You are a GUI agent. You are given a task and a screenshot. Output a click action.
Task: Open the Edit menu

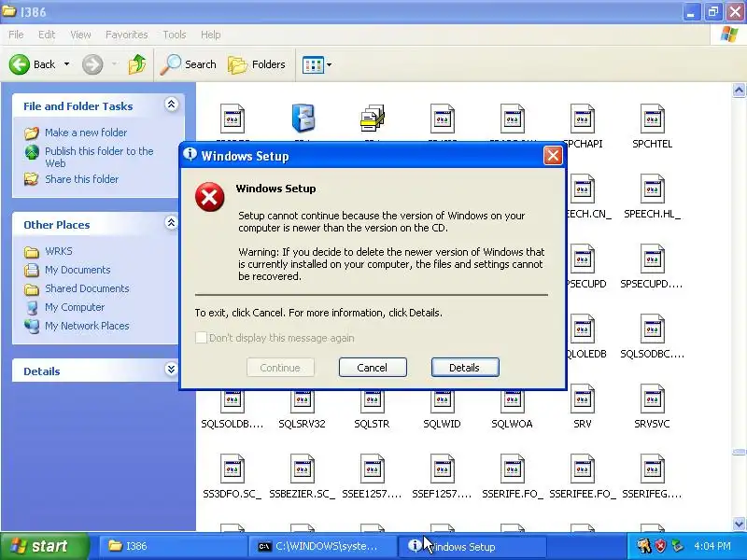point(47,35)
